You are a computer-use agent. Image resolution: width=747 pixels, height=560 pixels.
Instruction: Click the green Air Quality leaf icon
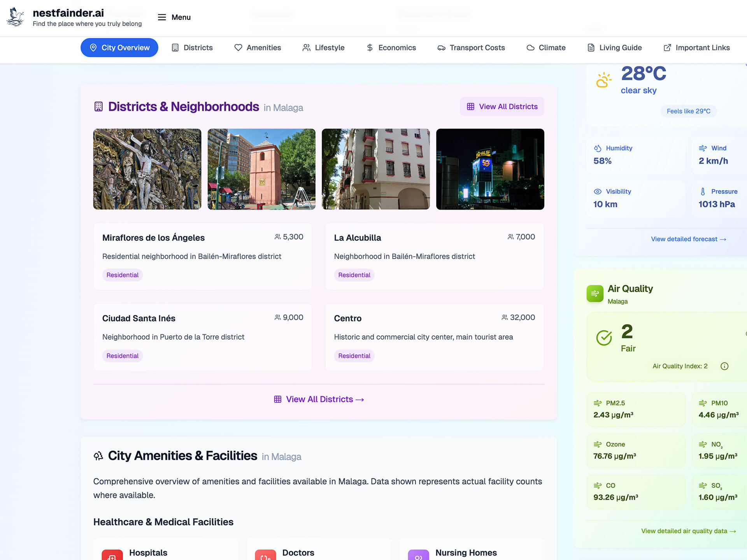[x=595, y=294]
